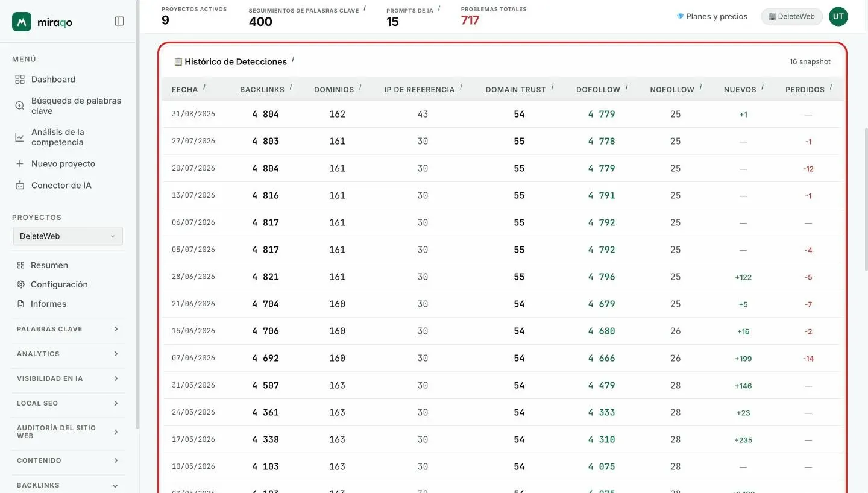Click info icon beside BACKLINKS column header
The height and width of the screenshot is (493, 868).
(291, 87)
